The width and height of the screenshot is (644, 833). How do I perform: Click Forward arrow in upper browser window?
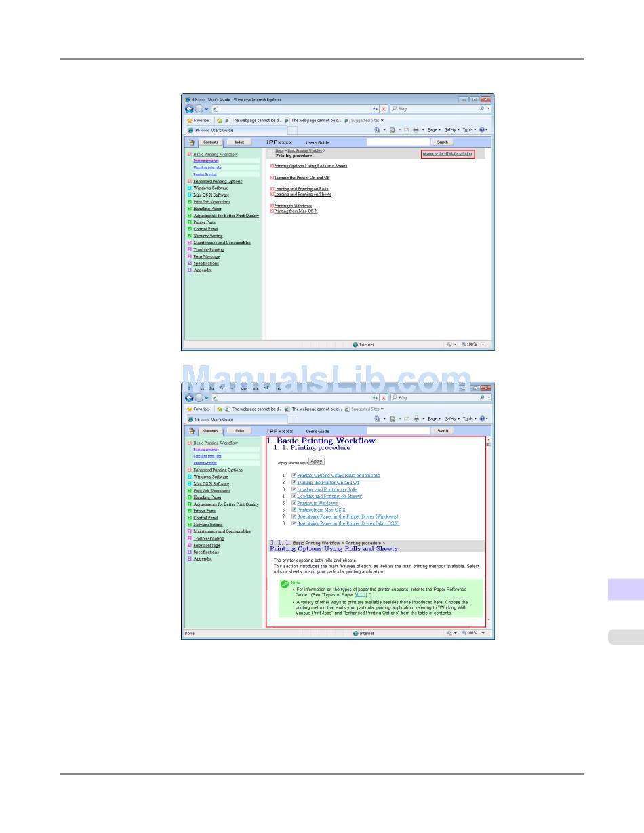[199, 108]
